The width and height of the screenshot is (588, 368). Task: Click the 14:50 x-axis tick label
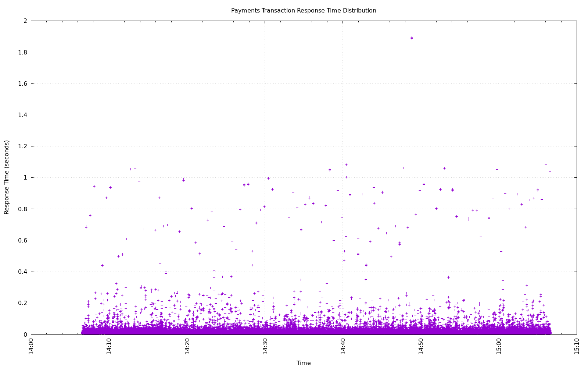pyautogui.click(x=421, y=347)
